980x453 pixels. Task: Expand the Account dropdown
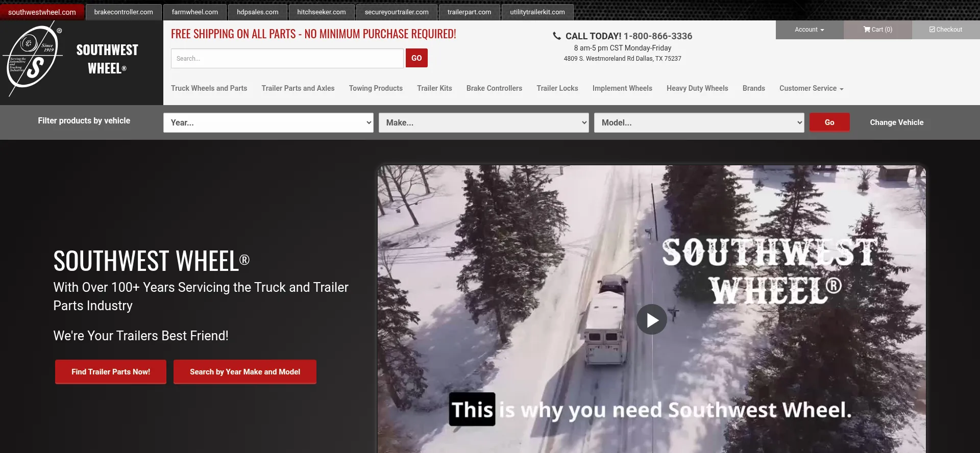(810, 30)
